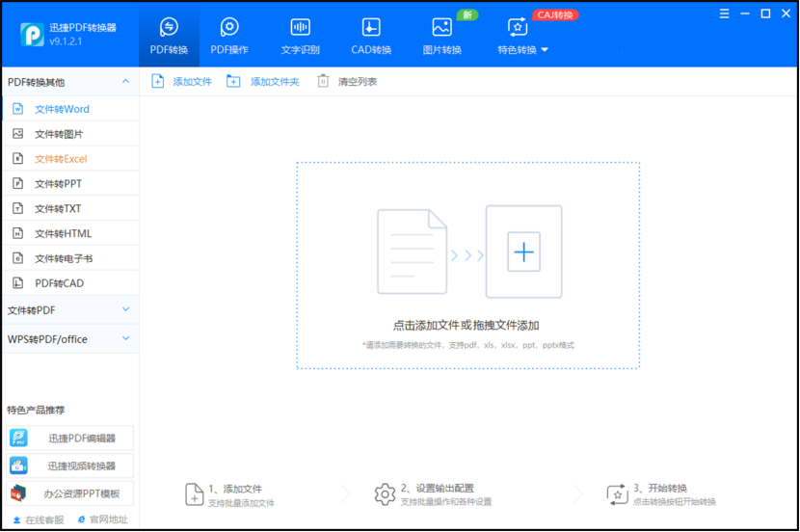This screenshot has height=532, width=800.
Task: Click the TXT file icon in sidebar
Action: point(18,208)
